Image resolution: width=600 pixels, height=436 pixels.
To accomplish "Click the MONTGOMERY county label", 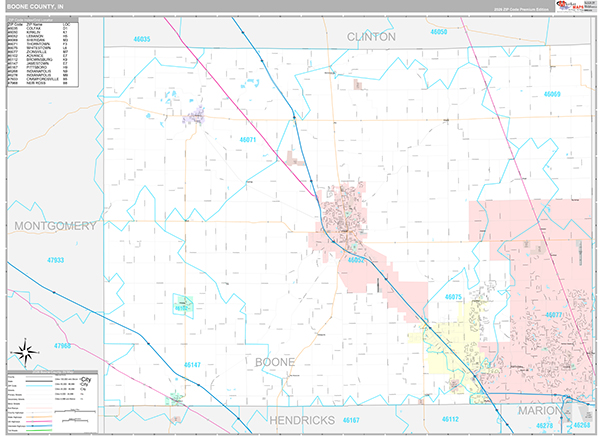I will tap(55, 226).
